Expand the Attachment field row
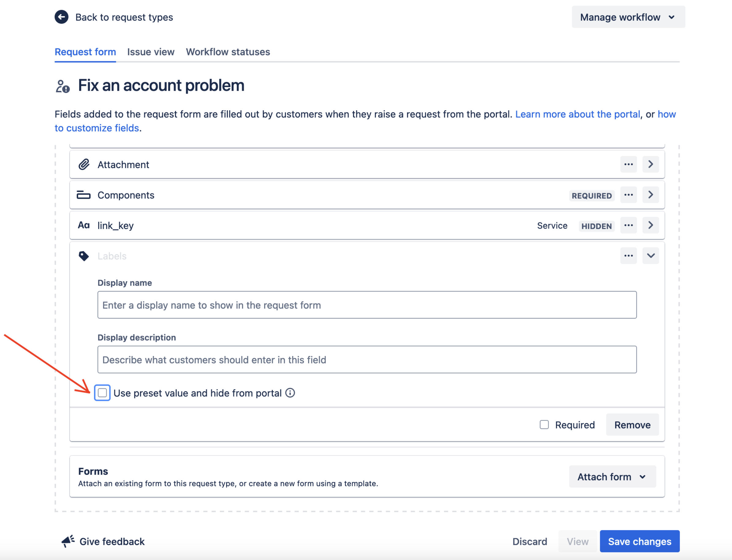 (650, 164)
